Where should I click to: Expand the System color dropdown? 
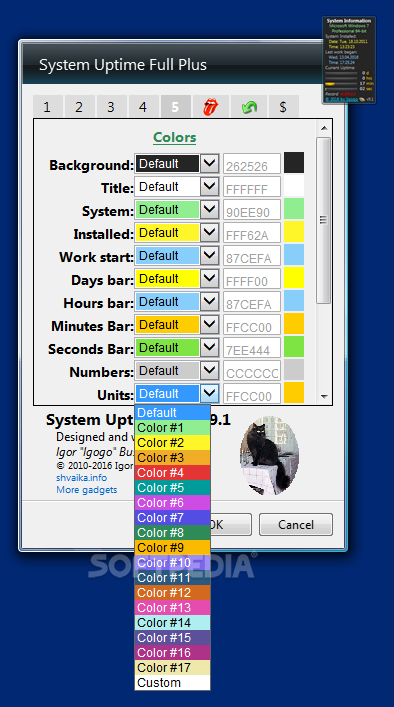(210, 209)
